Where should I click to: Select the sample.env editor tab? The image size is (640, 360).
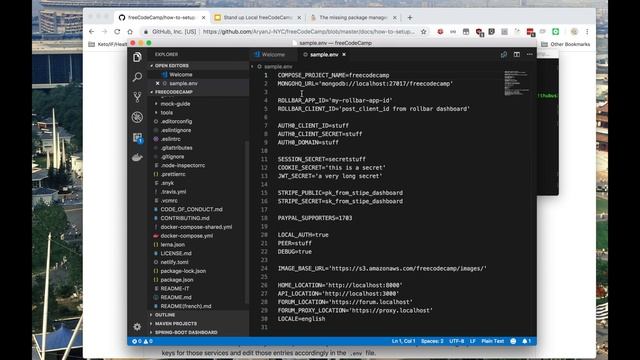click(x=324, y=54)
